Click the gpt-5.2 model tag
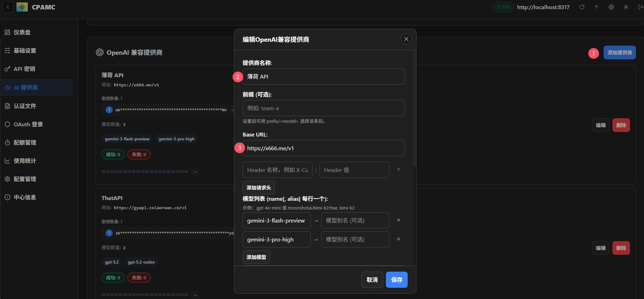 point(112,262)
